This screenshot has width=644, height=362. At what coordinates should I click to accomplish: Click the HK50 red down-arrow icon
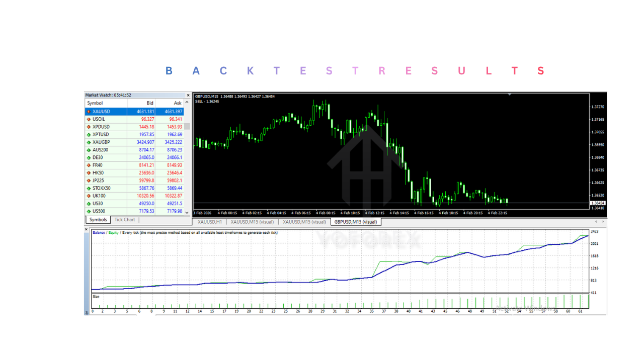pos(89,173)
